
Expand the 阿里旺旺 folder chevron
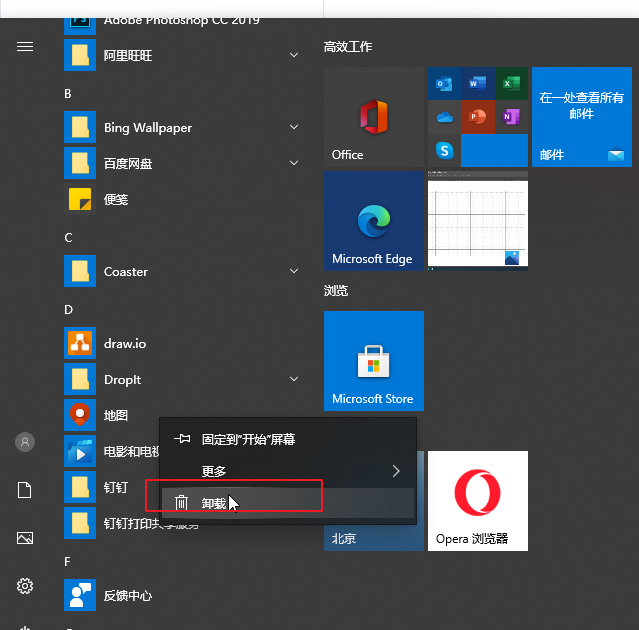[294, 55]
